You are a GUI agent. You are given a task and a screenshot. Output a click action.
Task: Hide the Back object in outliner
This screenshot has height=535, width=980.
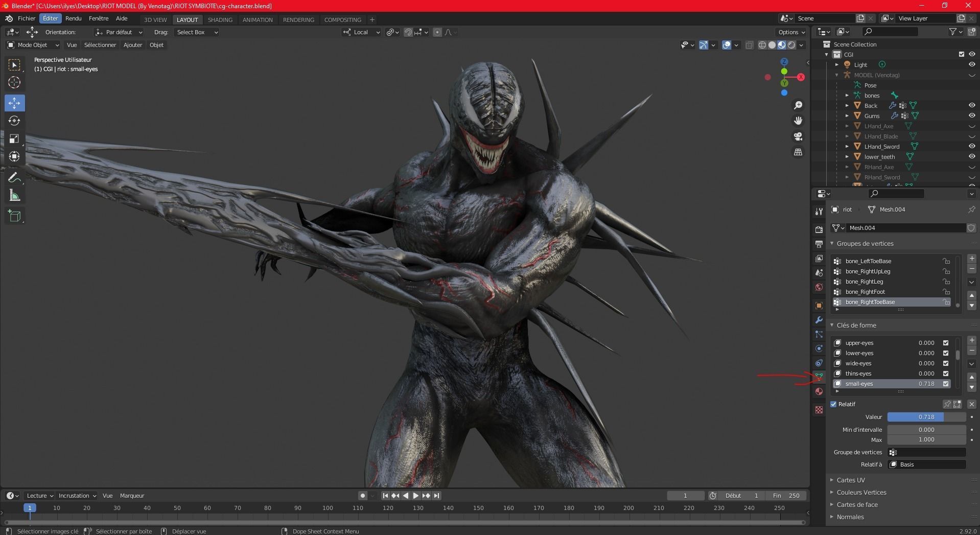(x=972, y=105)
